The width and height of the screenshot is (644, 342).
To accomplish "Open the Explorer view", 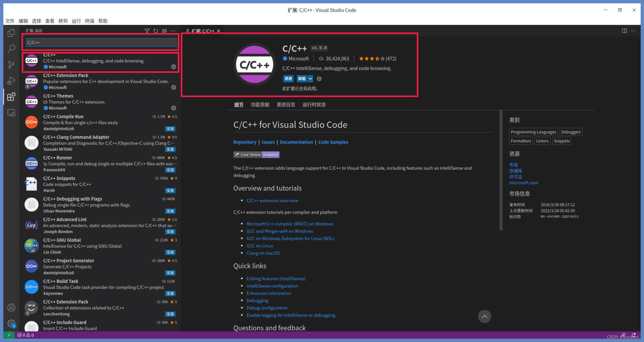I will pos(11,33).
